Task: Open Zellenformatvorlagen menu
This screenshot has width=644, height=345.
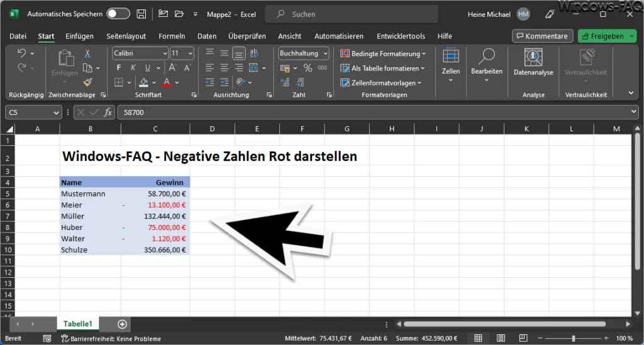Action: pyautogui.click(x=380, y=83)
